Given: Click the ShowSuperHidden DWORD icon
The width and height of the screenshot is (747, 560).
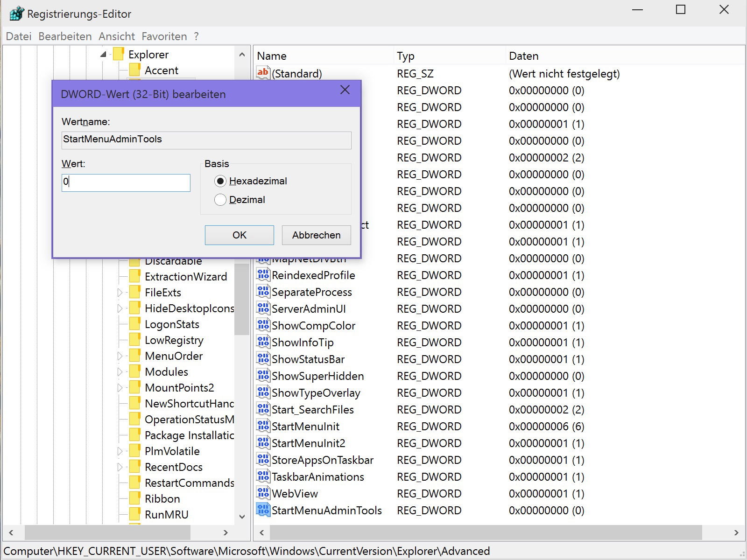Looking at the screenshot, I should tap(263, 376).
